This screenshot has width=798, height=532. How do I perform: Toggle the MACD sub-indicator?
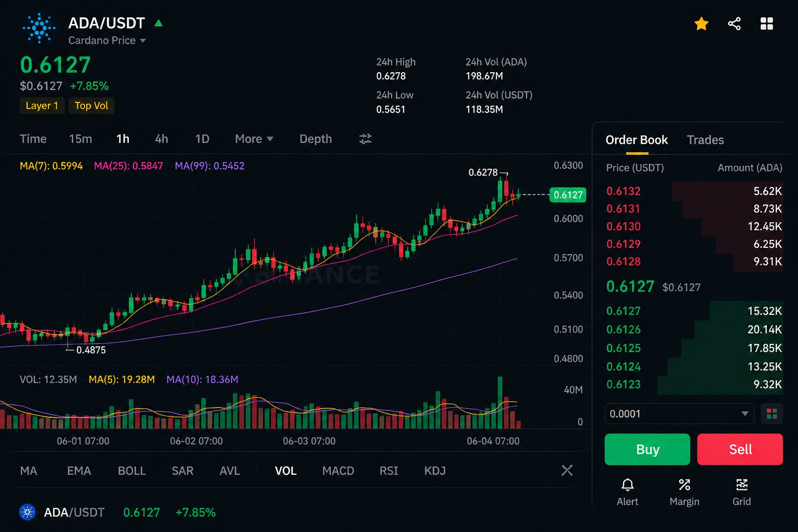tap(338, 471)
